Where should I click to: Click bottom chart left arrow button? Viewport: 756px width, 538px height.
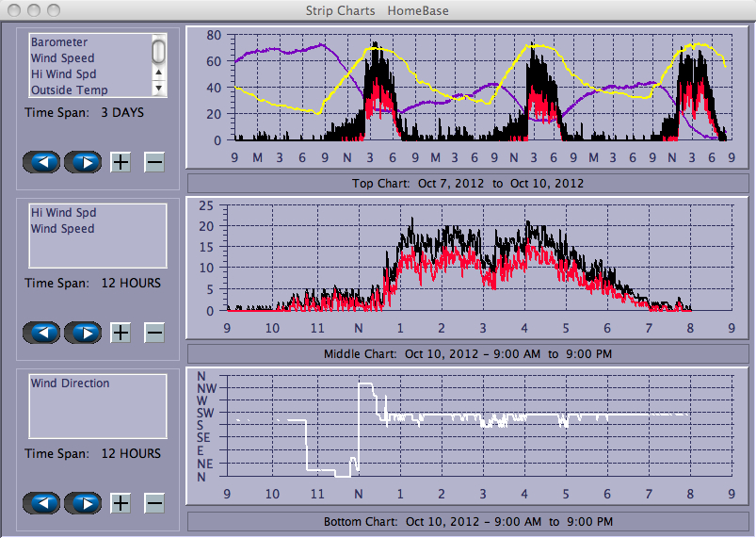tap(42, 503)
